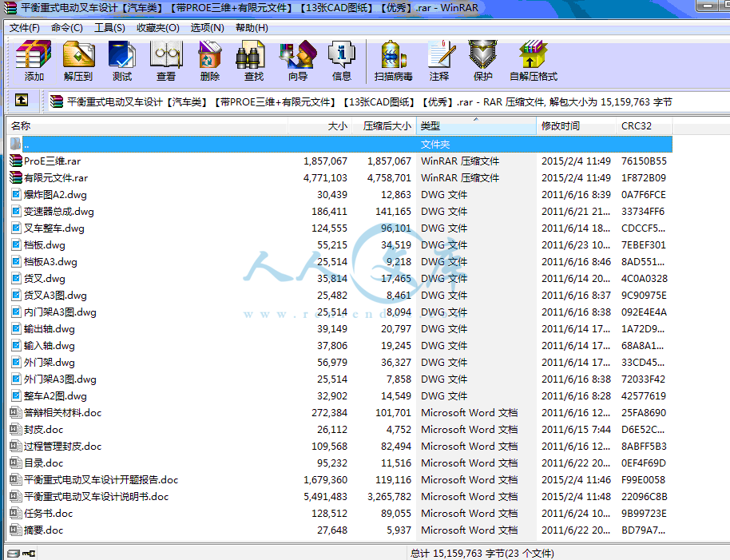The width and height of the screenshot is (730, 560).
Task: Start 扫描病毒 (Virus Scan)
Action: [x=394, y=61]
